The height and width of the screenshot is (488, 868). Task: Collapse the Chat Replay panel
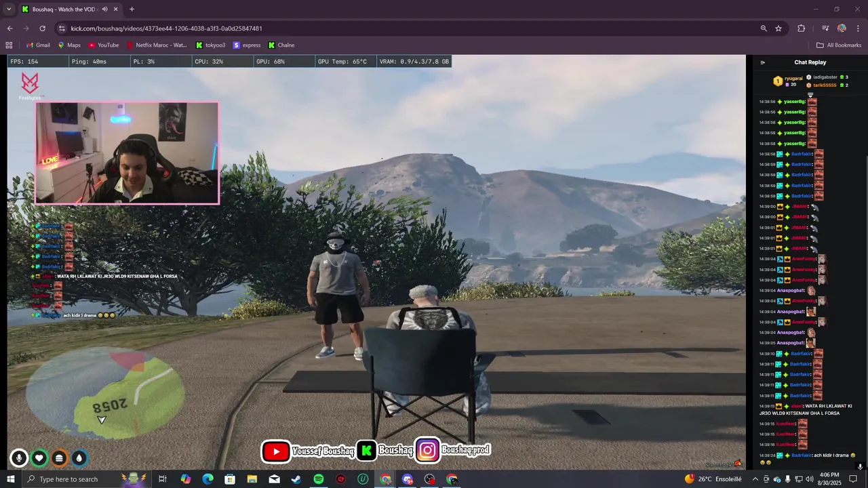[x=762, y=62]
